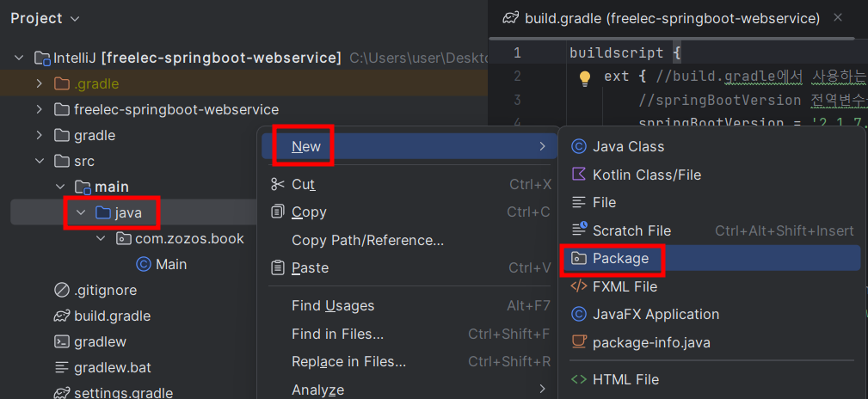Image resolution: width=868 pixels, height=399 pixels.
Task: Collapse the com.zozos.book package
Action: click(x=101, y=238)
